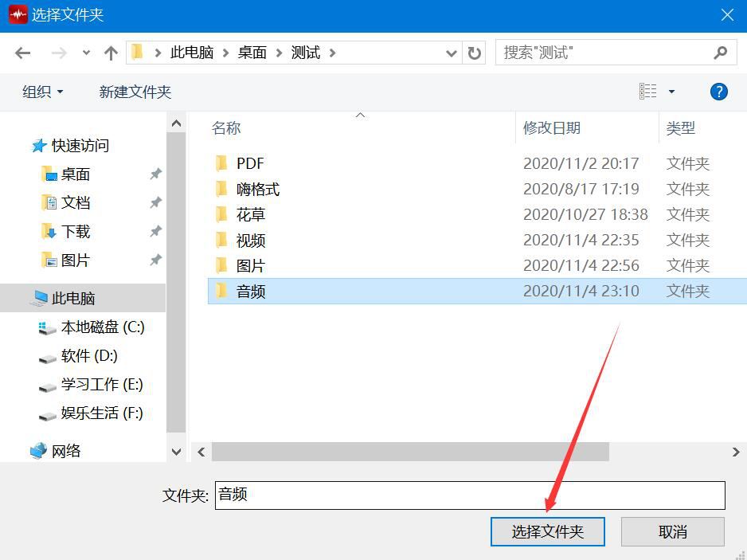Select 此电脑 in the navigation pane
The image size is (747, 560).
click(x=83, y=299)
